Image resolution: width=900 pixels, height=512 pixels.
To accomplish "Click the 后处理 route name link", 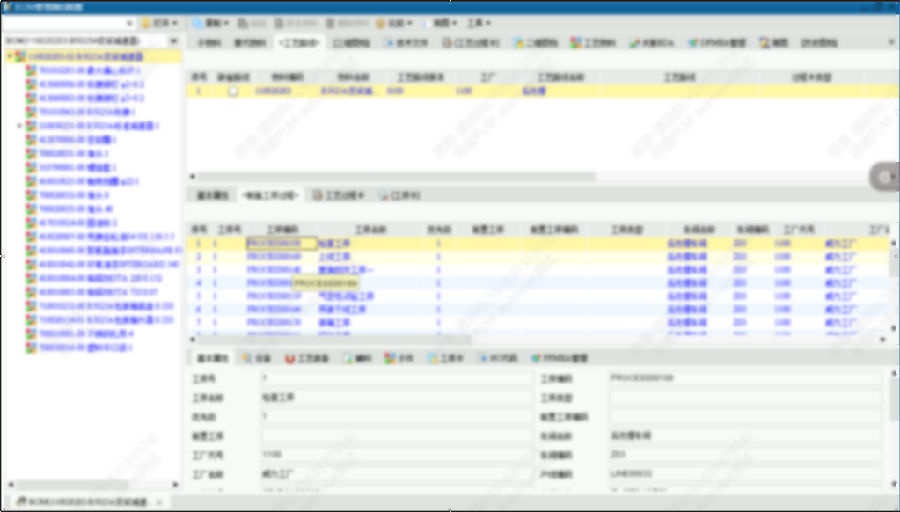I will pyautogui.click(x=534, y=91).
